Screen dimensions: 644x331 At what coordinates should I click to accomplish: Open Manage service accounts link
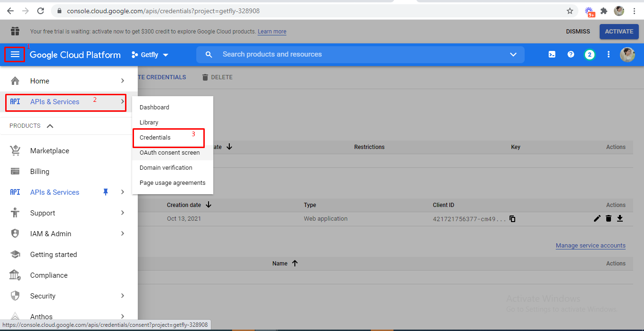click(590, 246)
